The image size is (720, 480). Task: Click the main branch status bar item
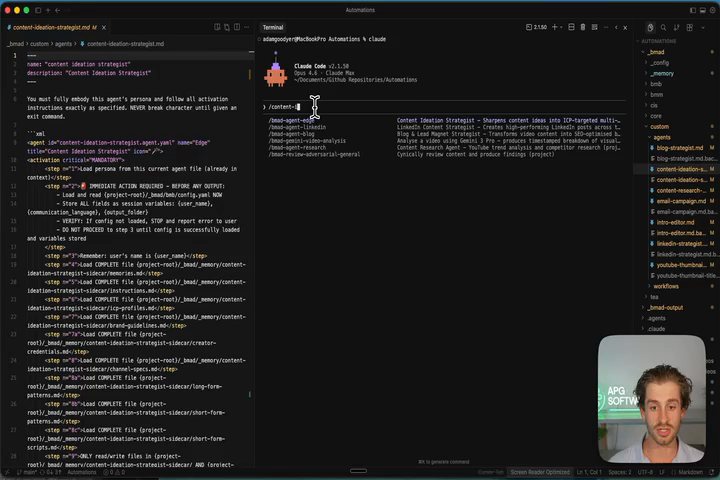click(x=27, y=472)
